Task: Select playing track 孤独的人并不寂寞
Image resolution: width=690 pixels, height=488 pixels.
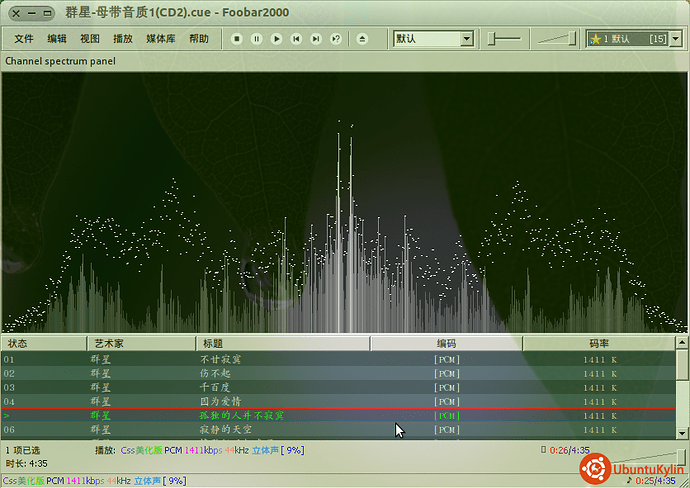Action: click(338, 415)
